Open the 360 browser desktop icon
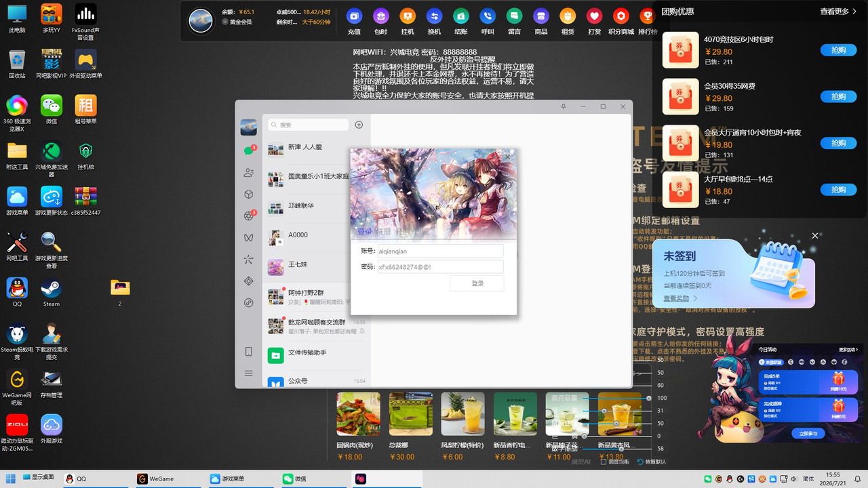This screenshot has height=488, width=868. (17, 113)
